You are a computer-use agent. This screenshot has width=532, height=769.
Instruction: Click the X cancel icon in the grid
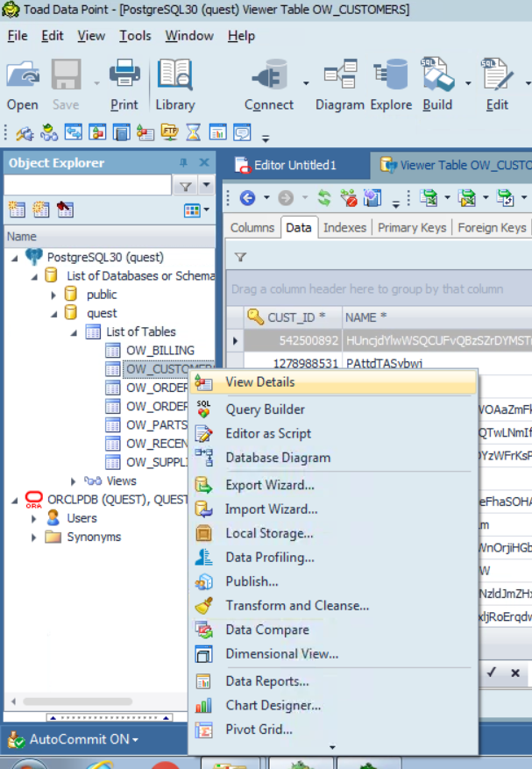point(515,673)
